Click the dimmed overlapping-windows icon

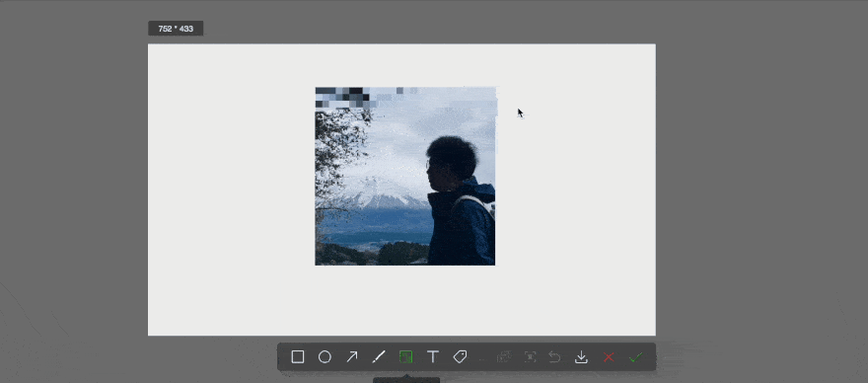503,357
